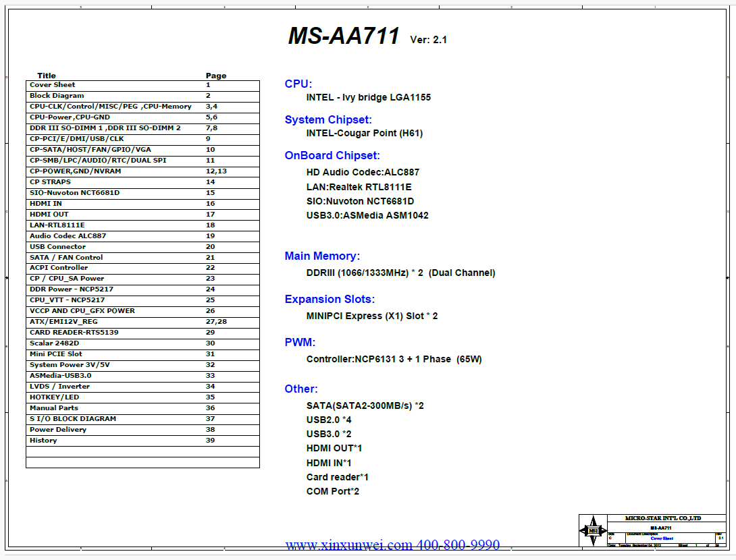Viewport: 736px width, 560px height.
Task: Click the 'Cover Sheet' table row
Action: 142,86
